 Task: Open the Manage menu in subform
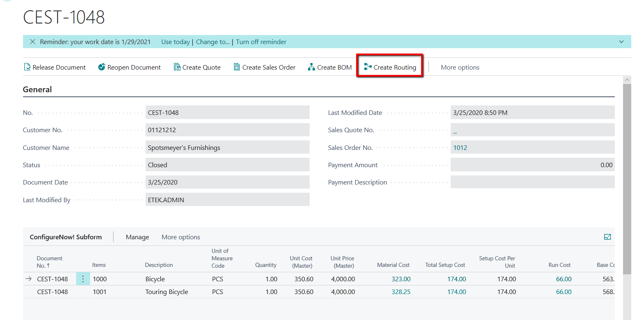tap(137, 237)
